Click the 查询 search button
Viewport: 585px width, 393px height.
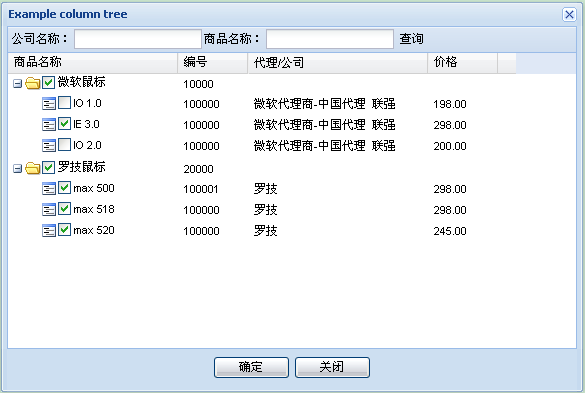point(412,39)
